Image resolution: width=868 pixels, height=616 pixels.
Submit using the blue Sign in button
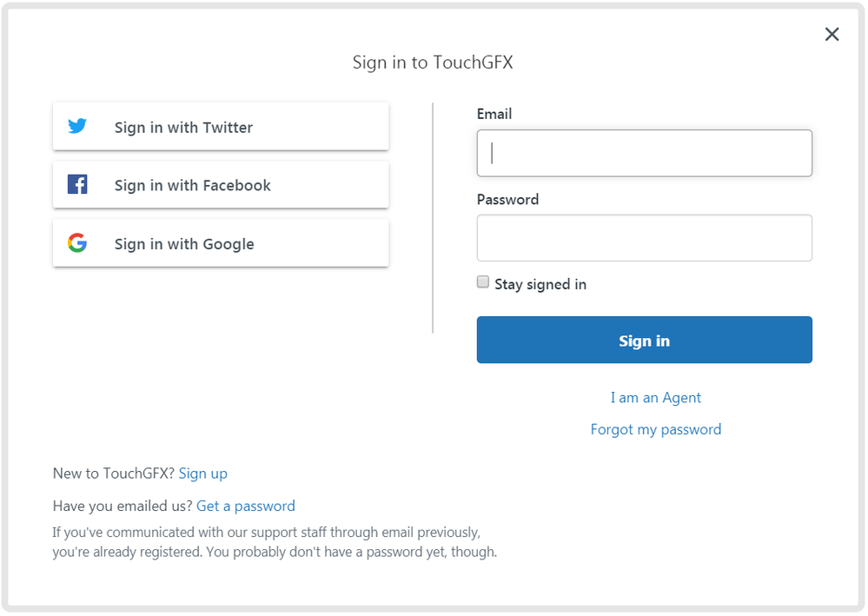(x=645, y=340)
